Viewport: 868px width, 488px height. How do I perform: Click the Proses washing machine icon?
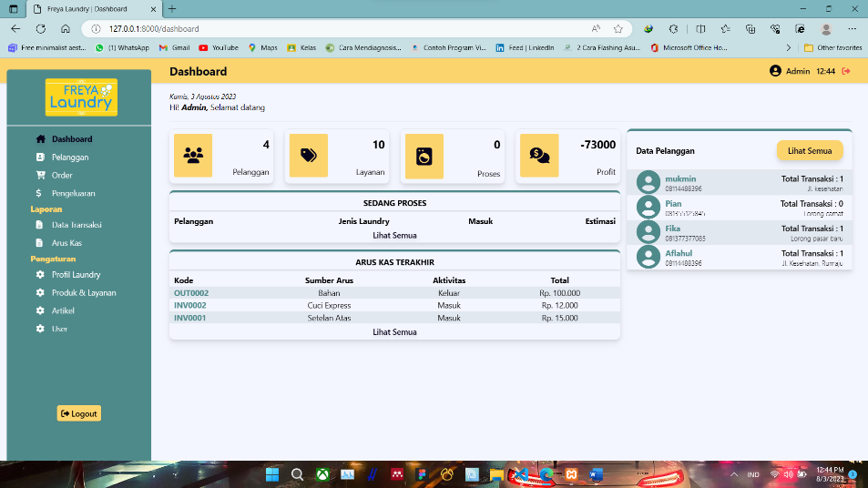tap(424, 156)
